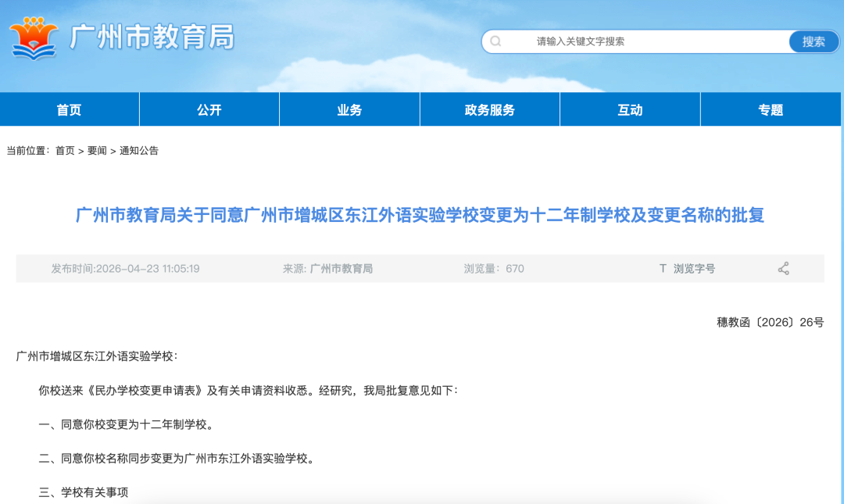Open the 互动 navigation item
The image size is (844, 504).
tap(630, 110)
